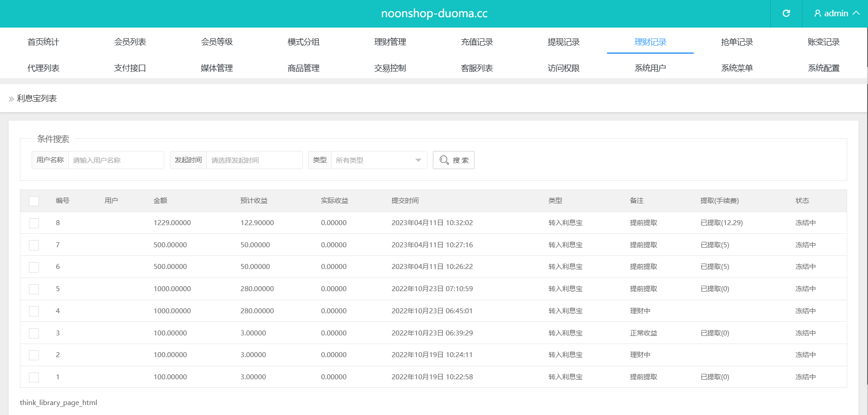Check the checkbox for row number 8
868x415 pixels.
click(x=34, y=223)
